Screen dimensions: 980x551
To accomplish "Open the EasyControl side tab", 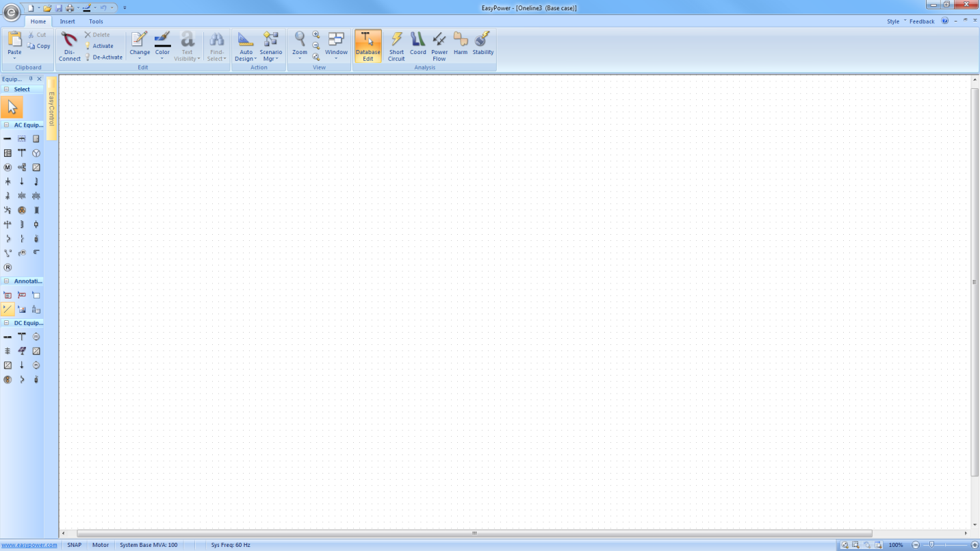I will click(51, 108).
